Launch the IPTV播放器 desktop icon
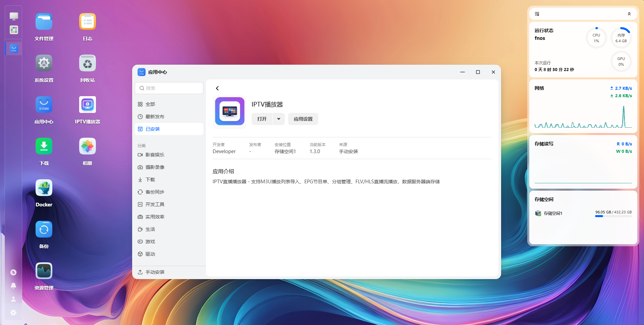 click(x=88, y=105)
